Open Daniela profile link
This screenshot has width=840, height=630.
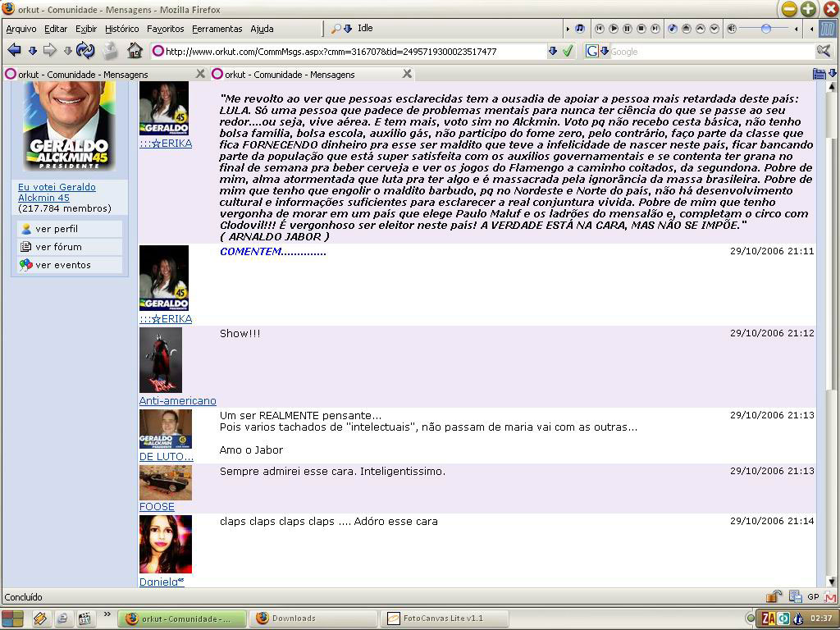click(162, 582)
